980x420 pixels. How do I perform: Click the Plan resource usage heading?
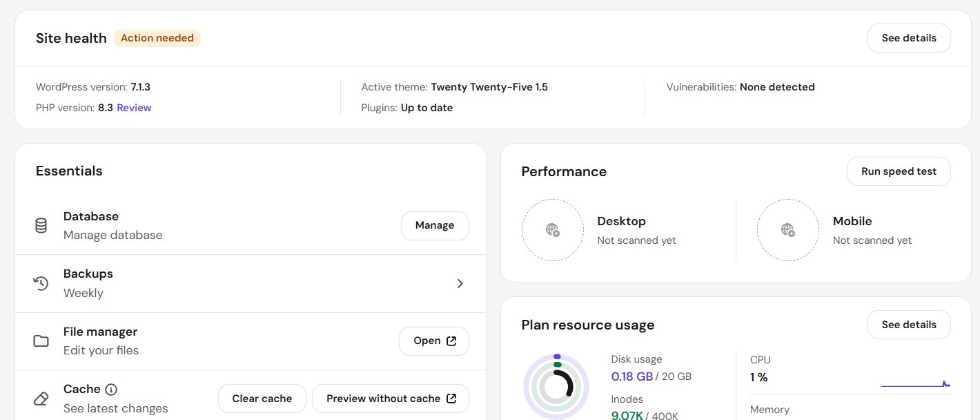click(588, 325)
